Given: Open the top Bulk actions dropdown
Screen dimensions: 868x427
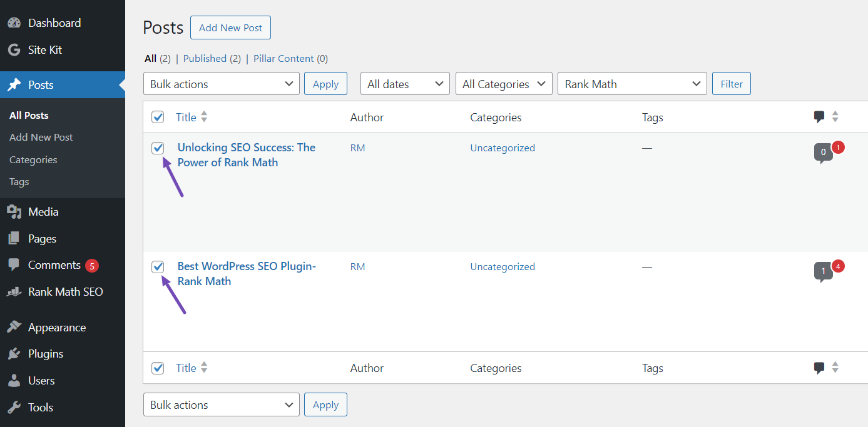Looking at the screenshot, I should (222, 84).
